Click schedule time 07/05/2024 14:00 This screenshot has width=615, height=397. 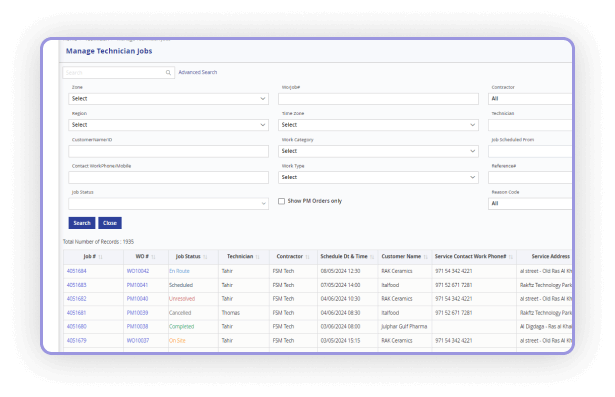[340, 285]
